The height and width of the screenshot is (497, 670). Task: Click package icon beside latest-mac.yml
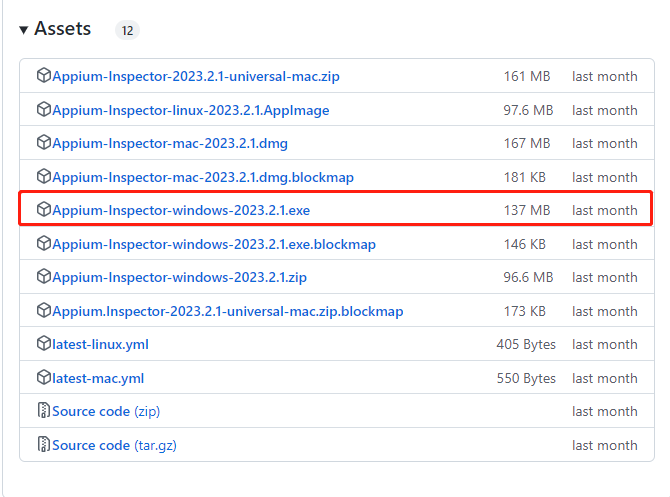44,377
